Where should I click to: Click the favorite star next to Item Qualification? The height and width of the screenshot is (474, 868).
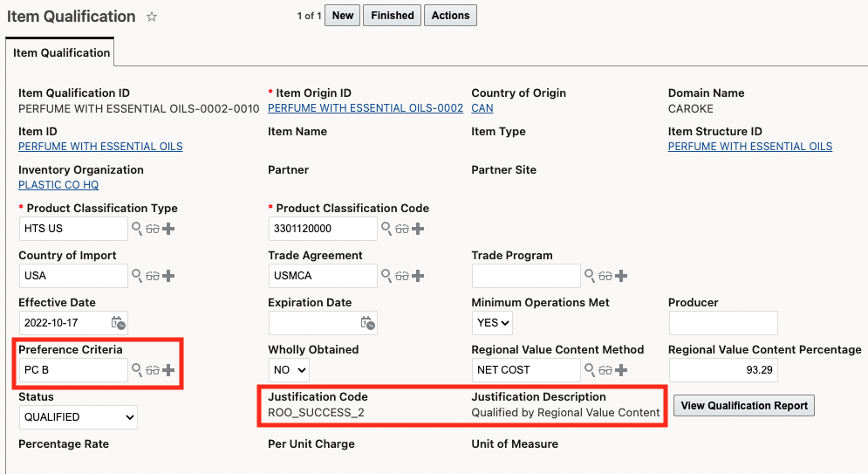point(152,17)
